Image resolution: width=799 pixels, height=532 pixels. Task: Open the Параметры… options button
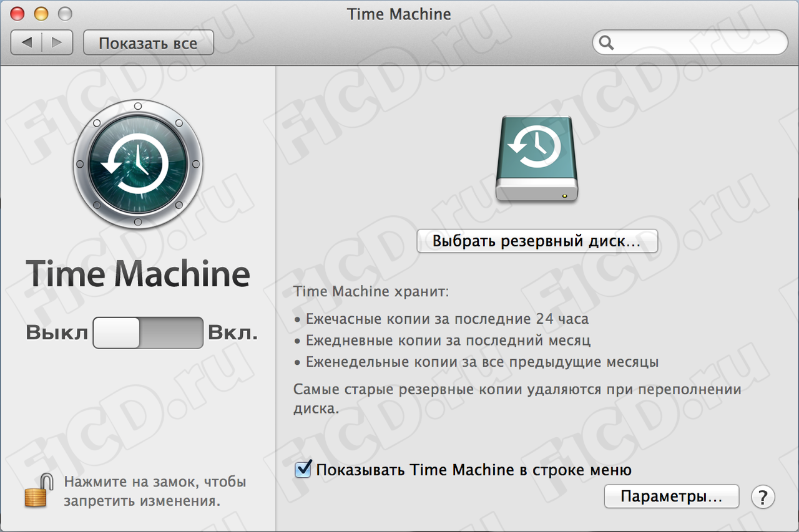tap(672, 497)
